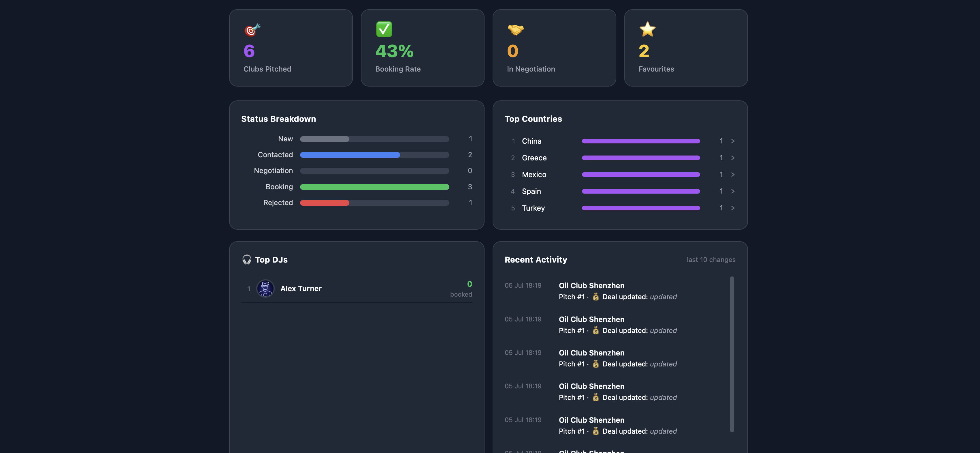Click the dart target icon above Clubs Pitched
The width and height of the screenshot is (980, 453).
point(252,29)
